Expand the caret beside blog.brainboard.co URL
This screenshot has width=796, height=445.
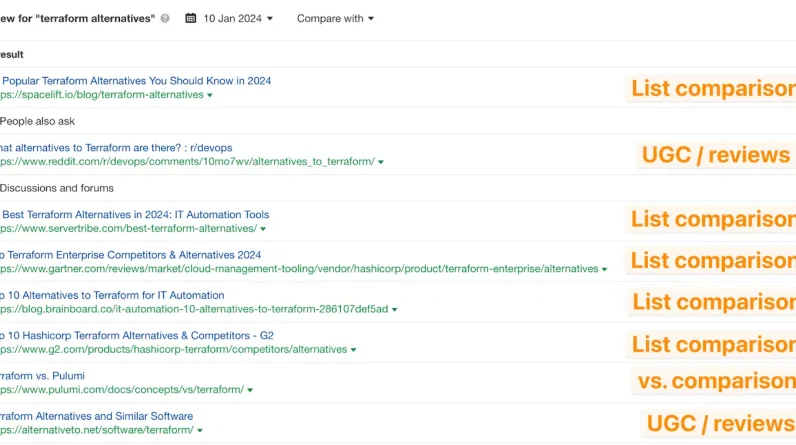pos(395,310)
